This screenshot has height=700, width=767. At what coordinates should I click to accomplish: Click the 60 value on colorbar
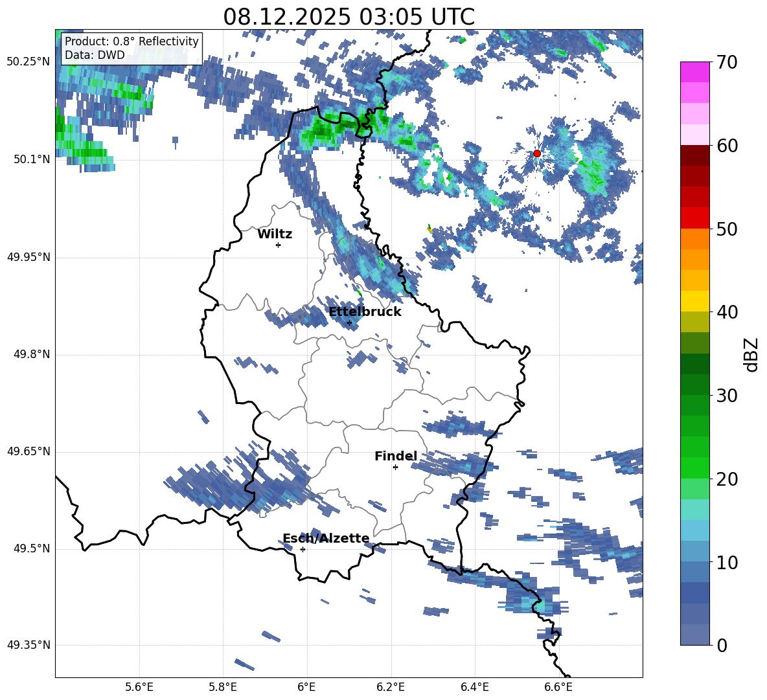(727, 146)
